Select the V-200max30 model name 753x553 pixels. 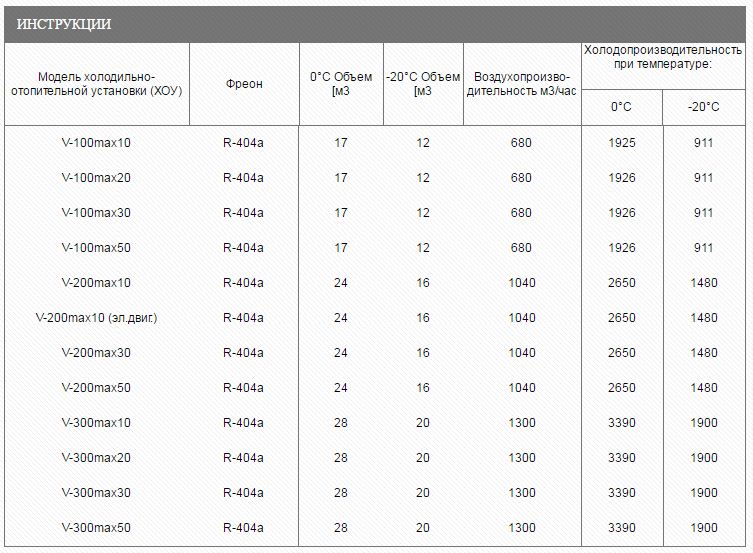(96, 353)
